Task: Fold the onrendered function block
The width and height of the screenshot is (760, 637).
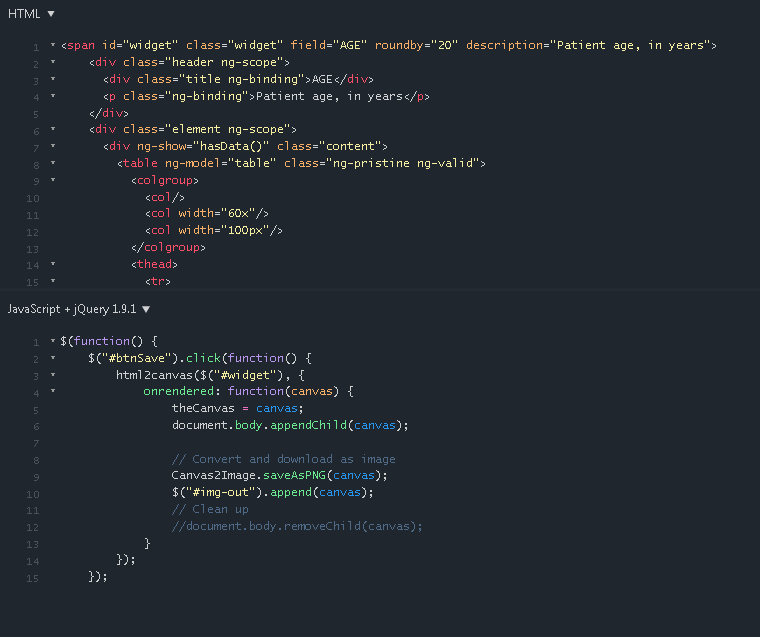Action: [53, 391]
